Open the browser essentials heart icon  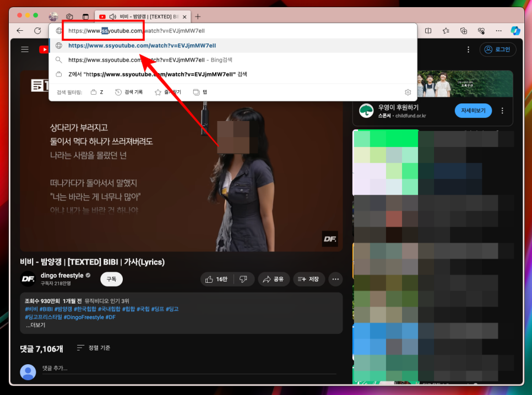481,31
